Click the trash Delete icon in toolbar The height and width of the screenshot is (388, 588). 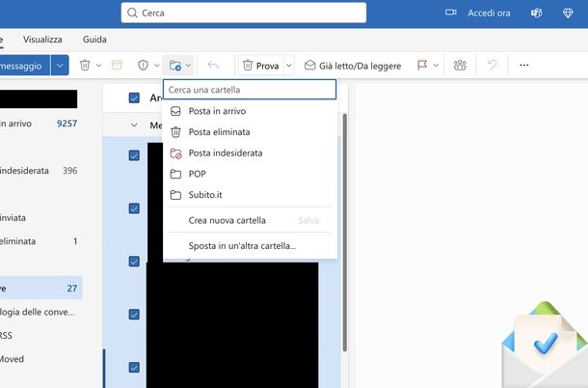(x=86, y=65)
